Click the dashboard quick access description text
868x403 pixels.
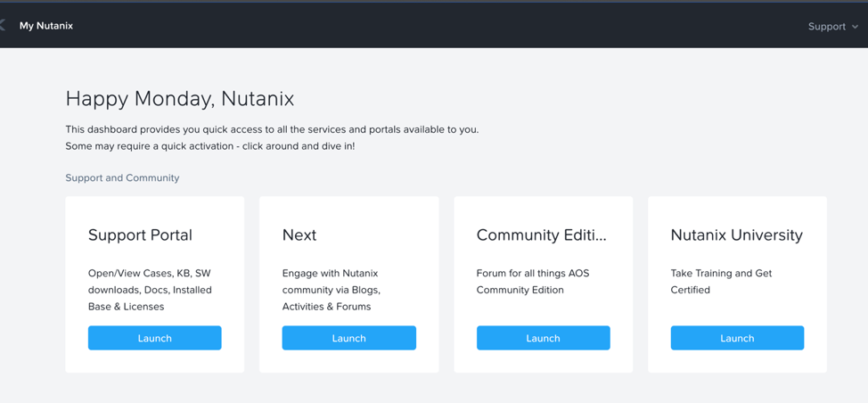(272, 129)
